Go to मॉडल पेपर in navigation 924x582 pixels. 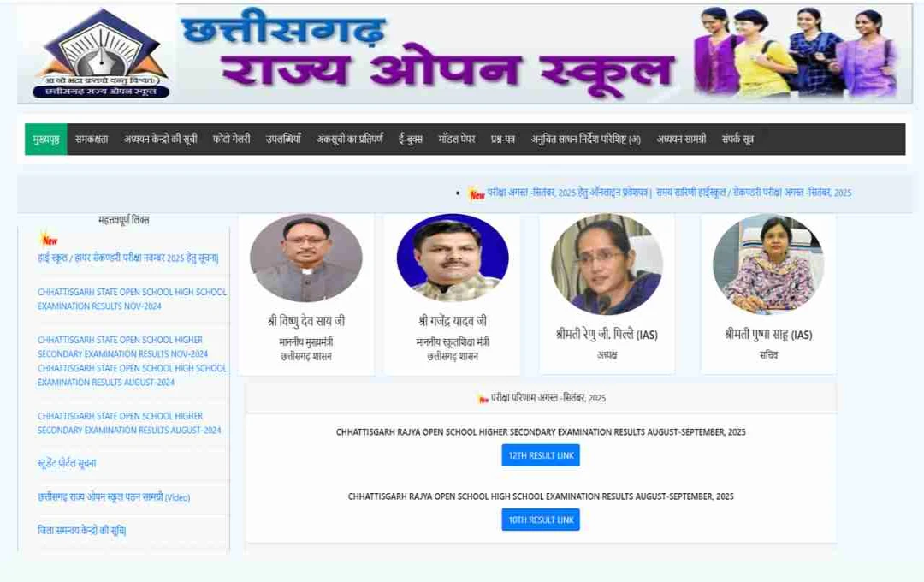457,140
